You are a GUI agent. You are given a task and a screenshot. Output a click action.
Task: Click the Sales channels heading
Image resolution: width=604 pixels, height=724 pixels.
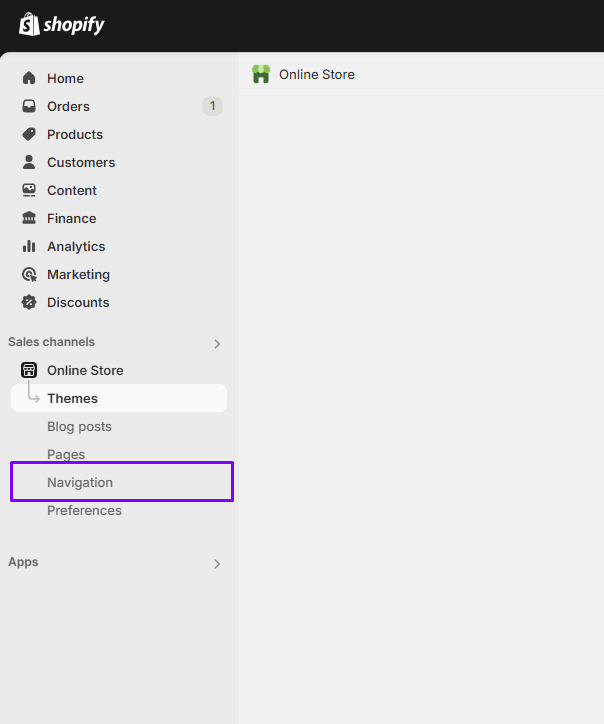[x=51, y=342]
